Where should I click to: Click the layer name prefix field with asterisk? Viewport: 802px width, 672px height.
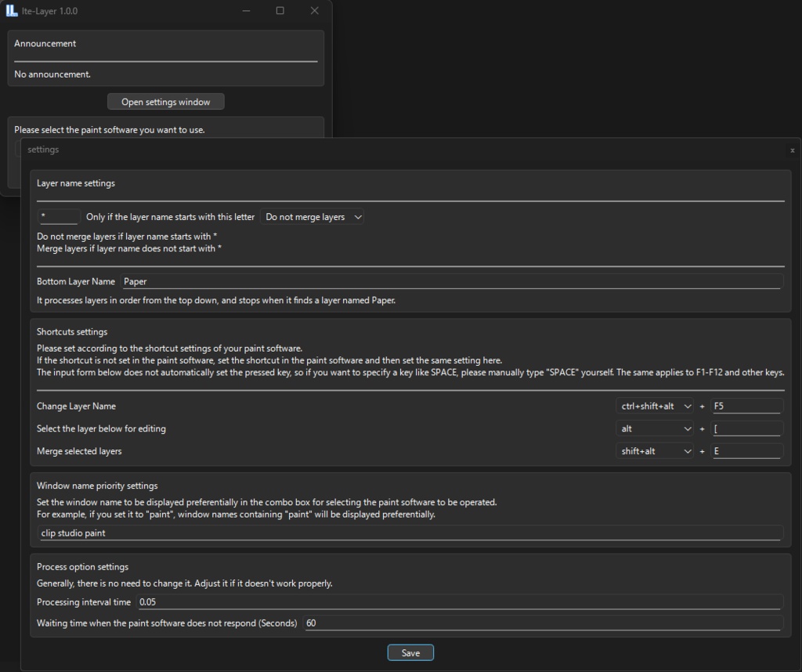60,216
